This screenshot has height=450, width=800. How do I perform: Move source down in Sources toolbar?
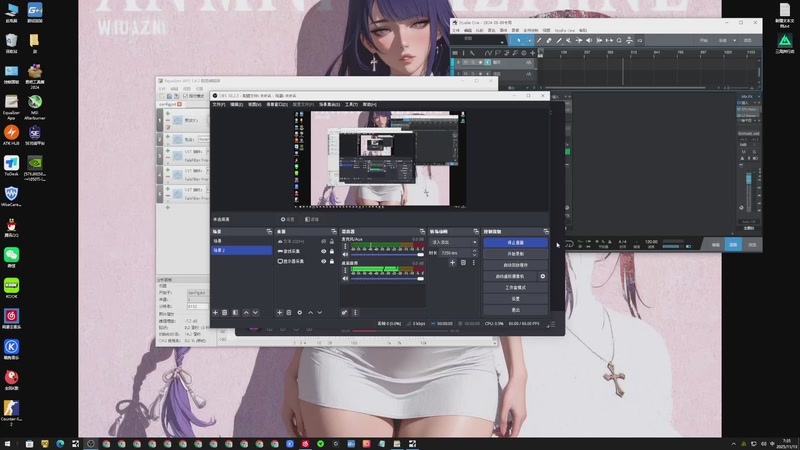(319, 312)
